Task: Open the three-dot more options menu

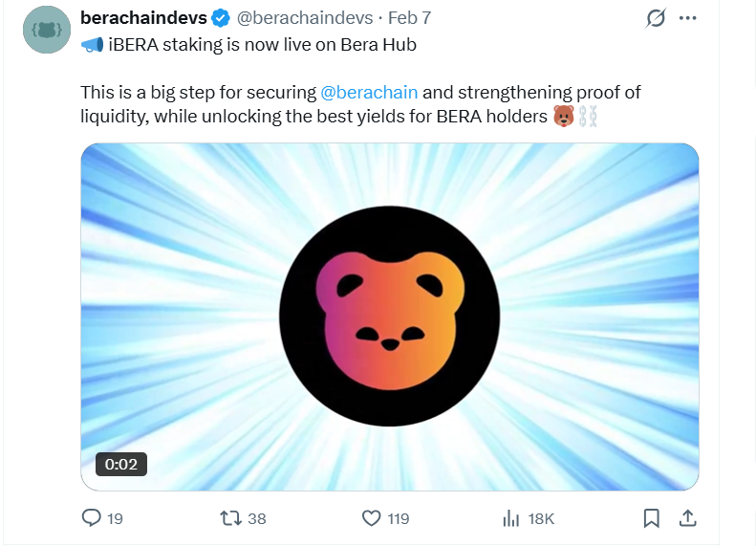Action: (x=687, y=18)
